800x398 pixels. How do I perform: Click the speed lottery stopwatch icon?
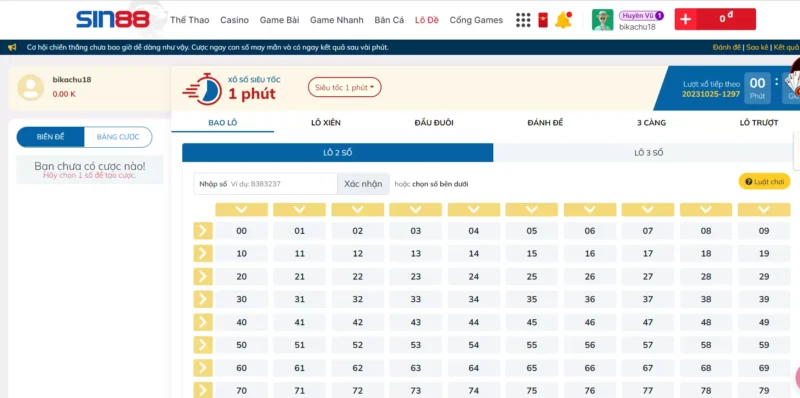[x=202, y=89]
